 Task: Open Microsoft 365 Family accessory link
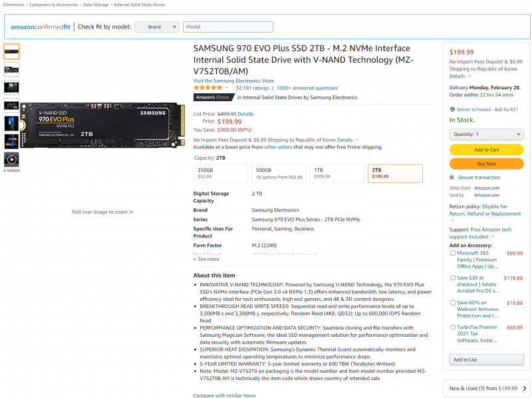[477, 260]
